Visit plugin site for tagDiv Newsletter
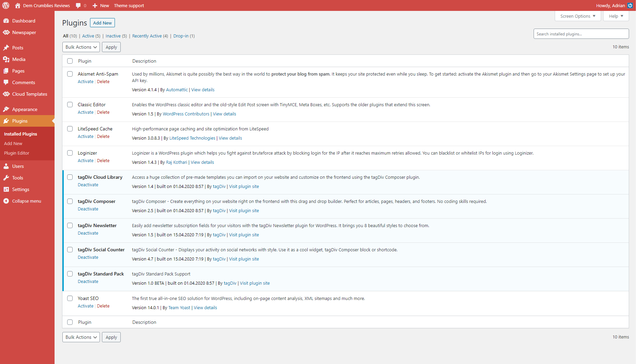 coord(244,235)
